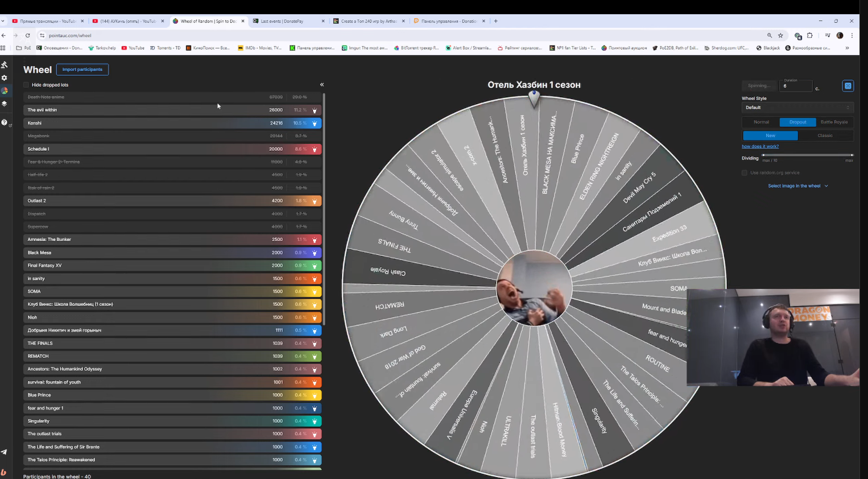Viewport: 868px width, 479px height.
Task: Select the Dropout wheel mode
Action: click(797, 122)
